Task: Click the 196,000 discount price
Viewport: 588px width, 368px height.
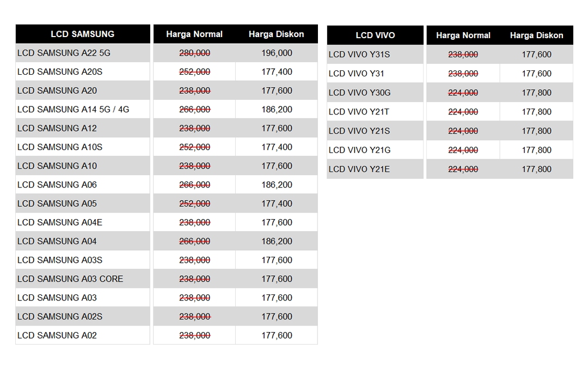Action: (277, 53)
